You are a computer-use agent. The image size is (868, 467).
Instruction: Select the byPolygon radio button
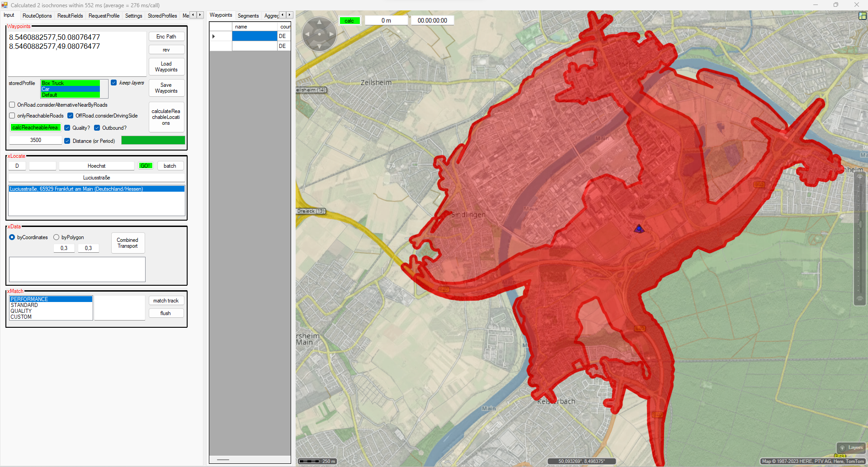pyautogui.click(x=57, y=237)
